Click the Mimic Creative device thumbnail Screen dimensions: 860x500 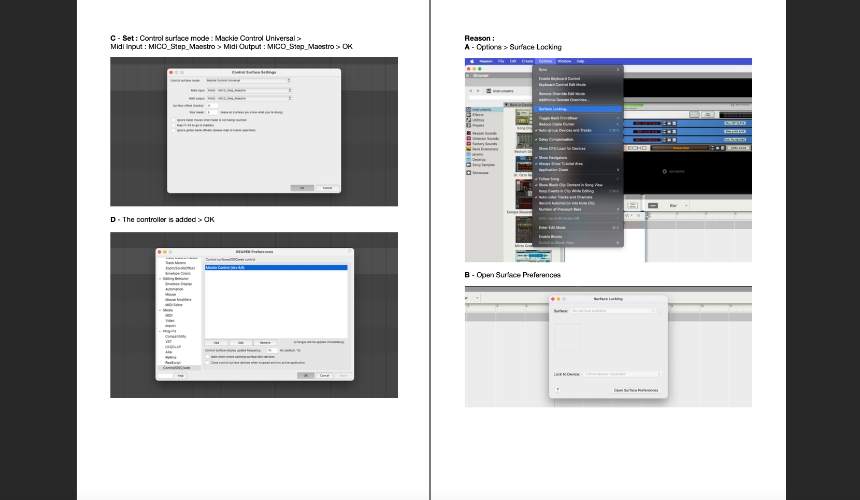pos(523,230)
